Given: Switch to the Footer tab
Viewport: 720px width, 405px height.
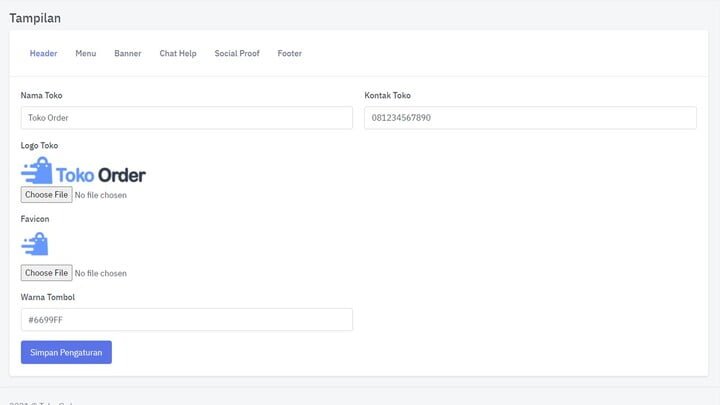Looking at the screenshot, I should [290, 53].
